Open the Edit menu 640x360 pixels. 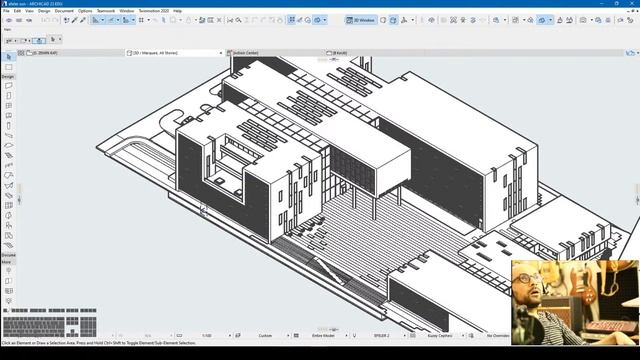coord(17,11)
